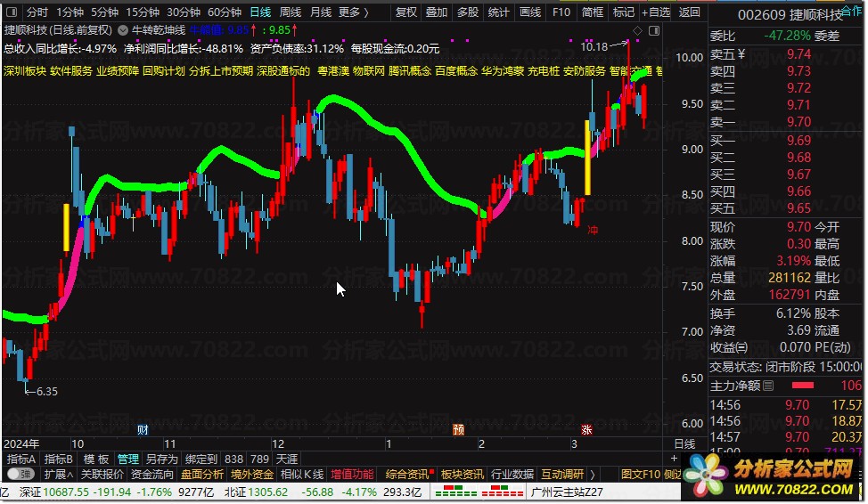Open 管理 management tab
The height and width of the screenshot is (504, 868).
coord(127,459)
